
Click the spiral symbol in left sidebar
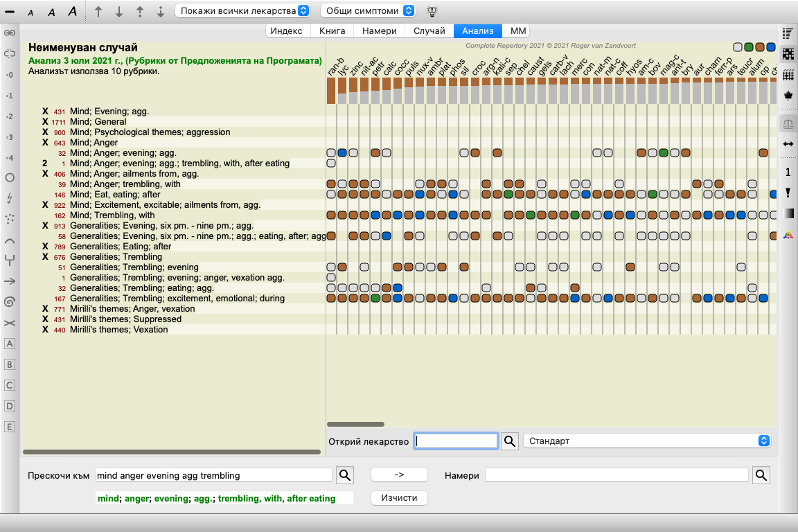click(10, 302)
